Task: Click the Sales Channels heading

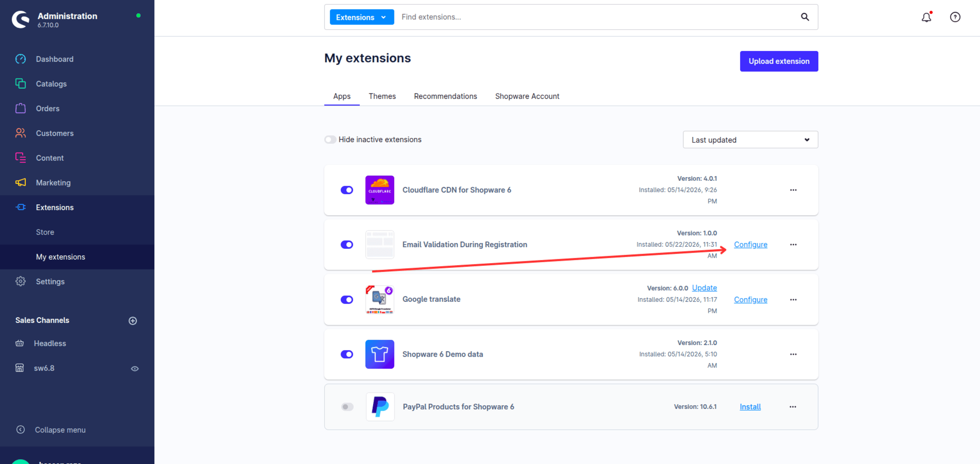Action: [42, 320]
